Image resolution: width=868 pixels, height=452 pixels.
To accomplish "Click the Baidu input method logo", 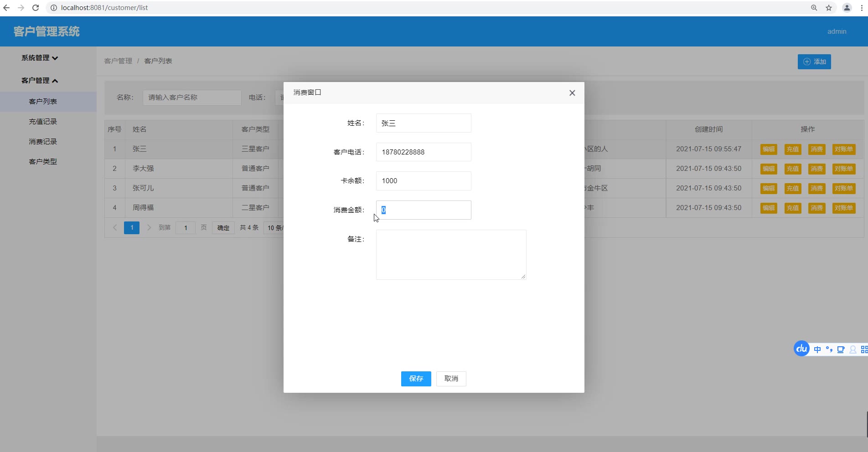I will point(801,349).
